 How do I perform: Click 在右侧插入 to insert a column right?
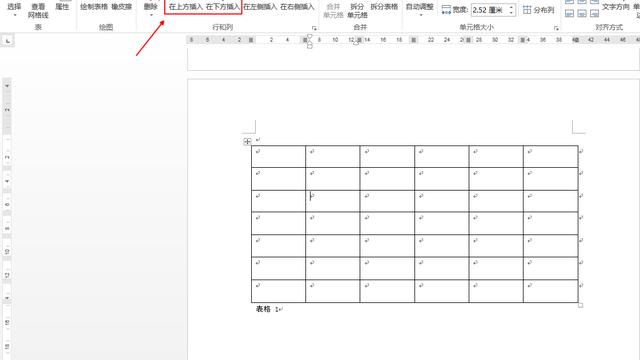[x=297, y=7]
